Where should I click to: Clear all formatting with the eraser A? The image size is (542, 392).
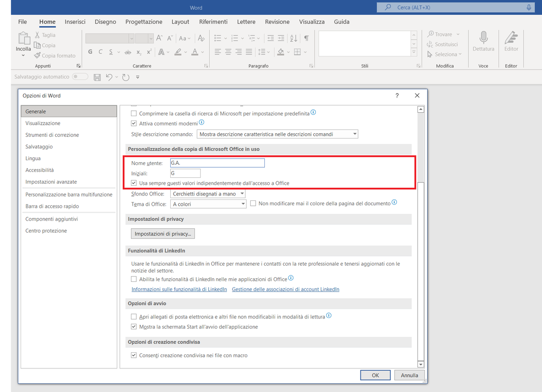[x=201, y=38]
